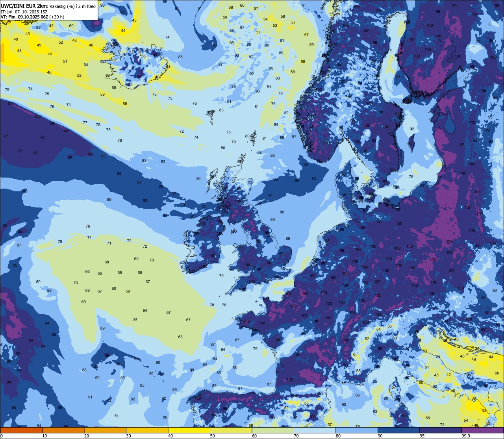
Task: Click the "95" tick label on the color scale
Action: pos(422,436)
